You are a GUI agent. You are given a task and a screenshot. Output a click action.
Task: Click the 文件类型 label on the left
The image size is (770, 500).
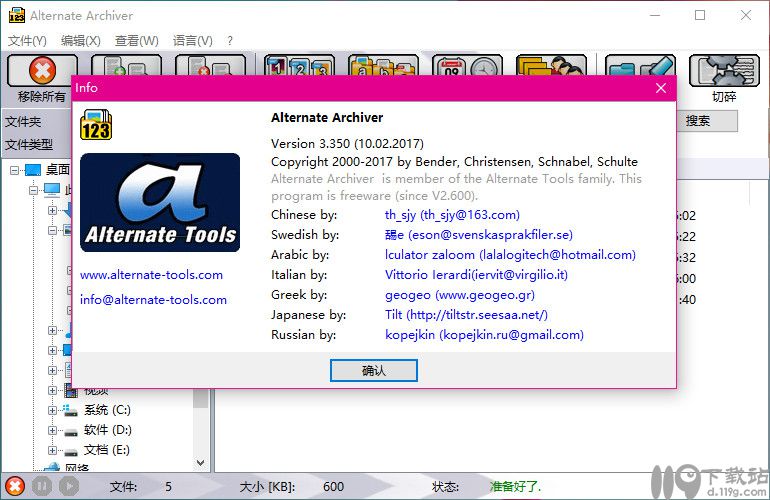29,144
